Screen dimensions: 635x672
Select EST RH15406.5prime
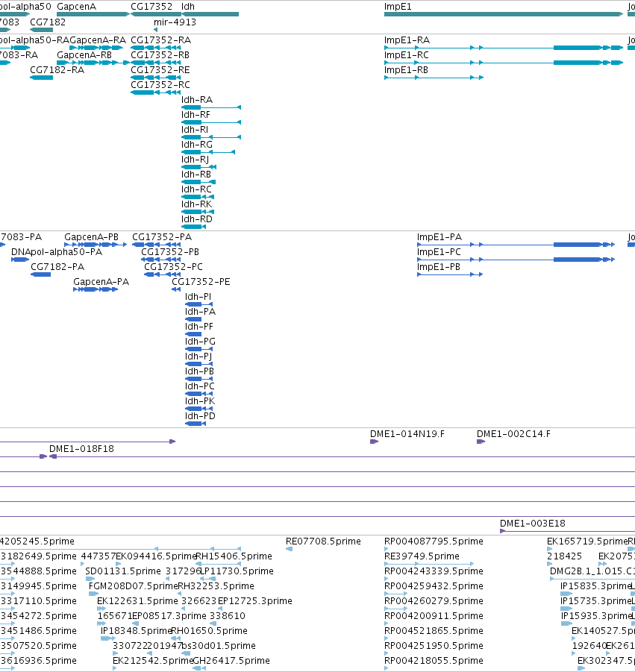(x=234, y=556)
